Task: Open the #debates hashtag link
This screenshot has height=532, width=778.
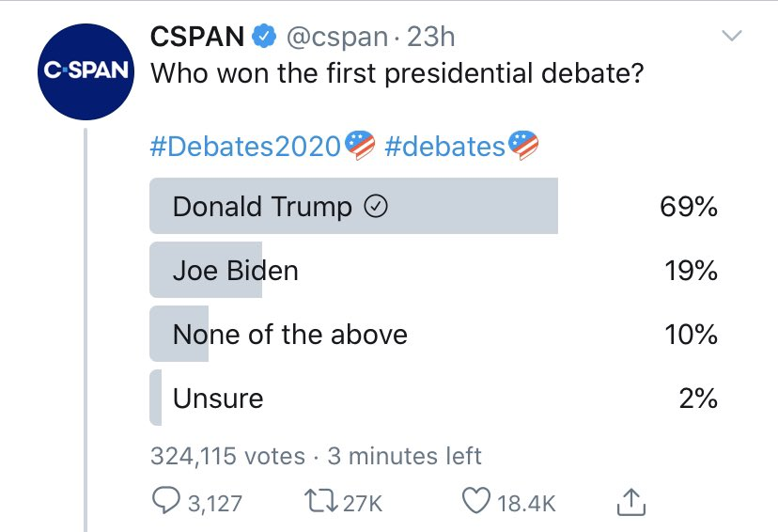Action: pos(444,146)
